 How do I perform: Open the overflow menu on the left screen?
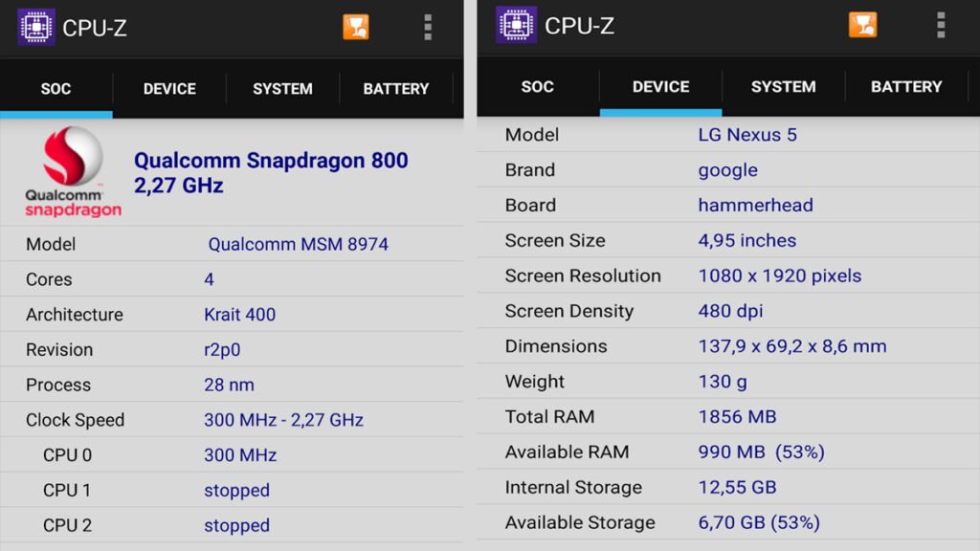tap(427, 27)
